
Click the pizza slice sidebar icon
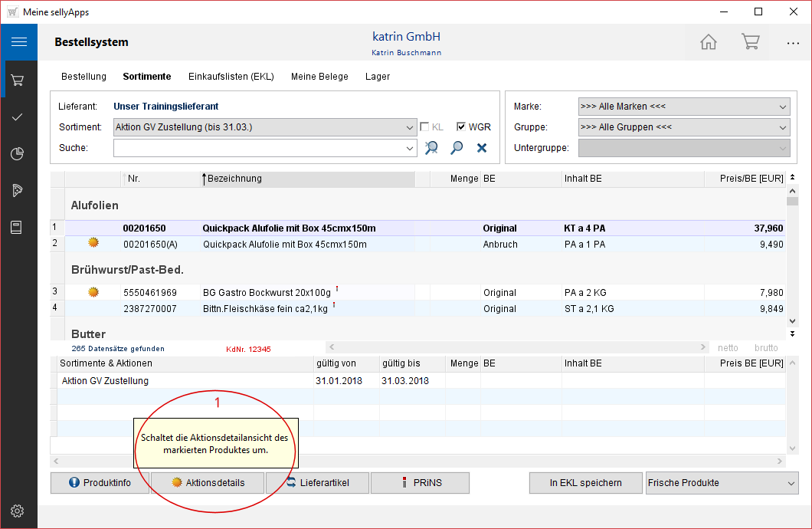point(18,191)
